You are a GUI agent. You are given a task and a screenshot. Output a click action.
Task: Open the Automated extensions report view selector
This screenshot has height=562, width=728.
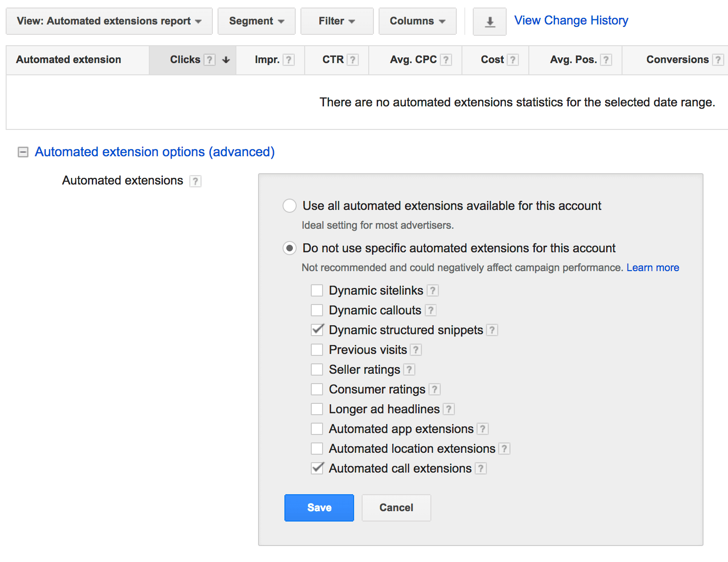coord(109,21)
